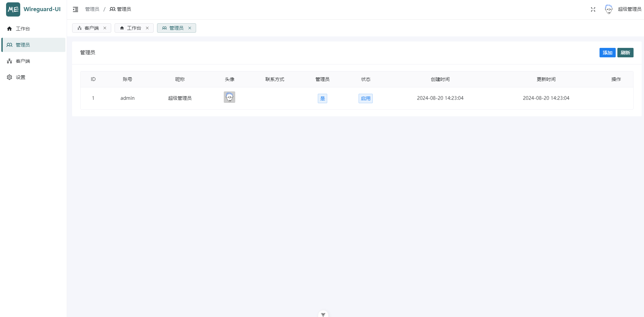The height and width of the screenshot is (317, 644).
Task: Click the 刷新 button
Action: pos(625,53)
